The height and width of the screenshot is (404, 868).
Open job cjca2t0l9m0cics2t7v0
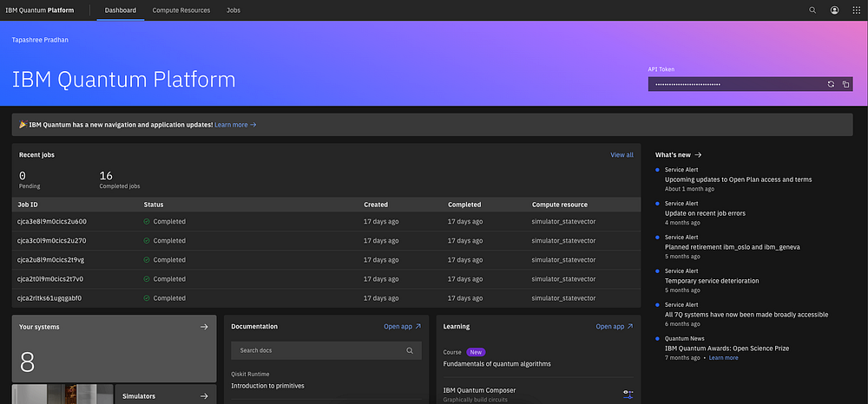point(50,279)
